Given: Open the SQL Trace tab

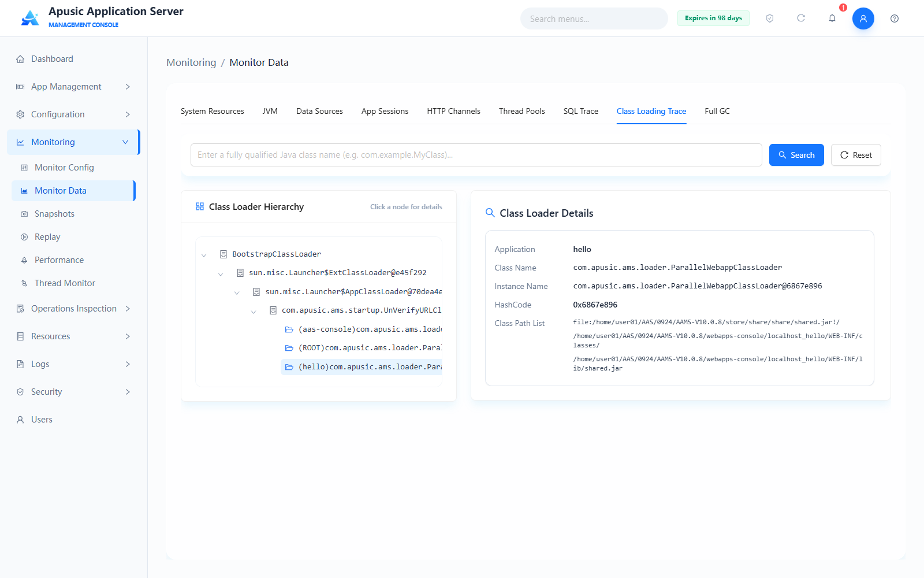Looking at the screenshot, I should click(581, 111).
